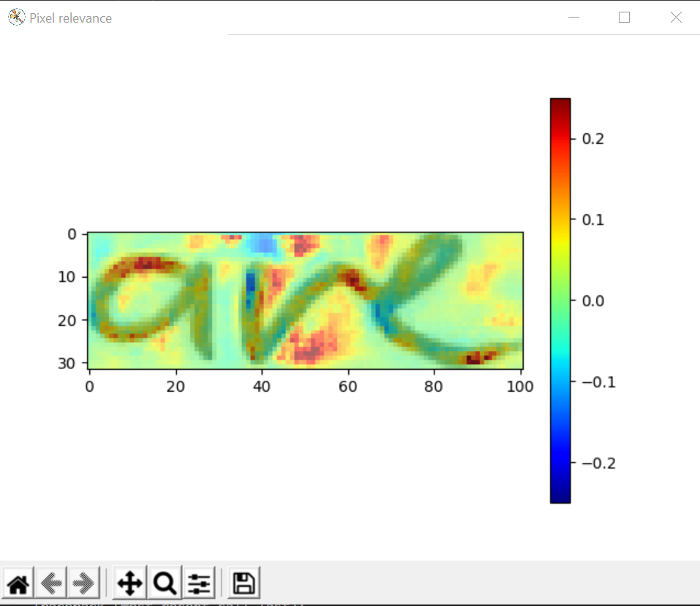This screenshot has width=700, height=606.
Task: Click the colorbar tick label 0.2
Action: (592, 138)
